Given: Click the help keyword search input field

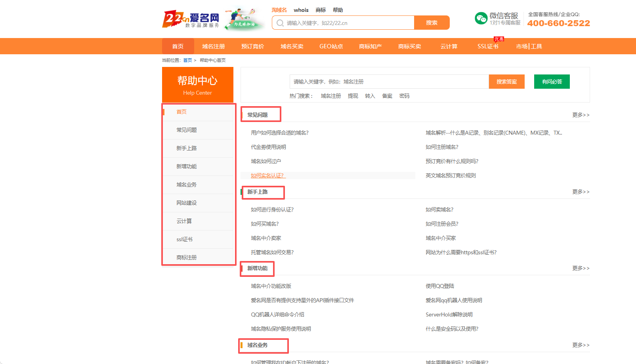Looking at the screenshot, I should coord(389,82).
